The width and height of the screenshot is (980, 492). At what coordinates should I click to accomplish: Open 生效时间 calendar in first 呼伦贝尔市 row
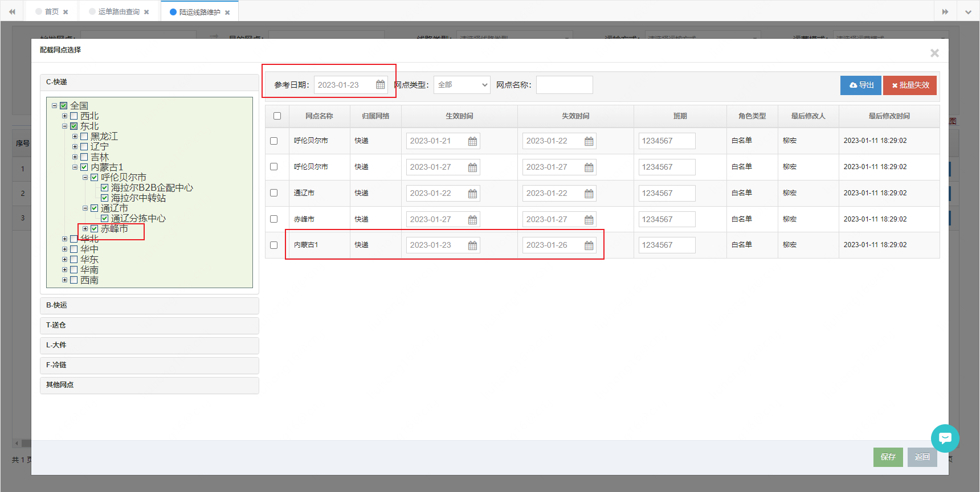coord(472,141)
